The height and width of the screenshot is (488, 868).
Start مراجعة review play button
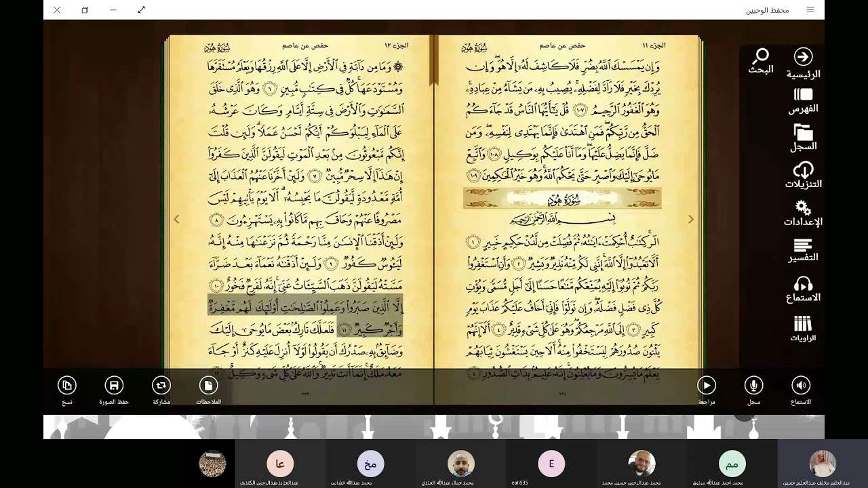(x=707, y=386)
